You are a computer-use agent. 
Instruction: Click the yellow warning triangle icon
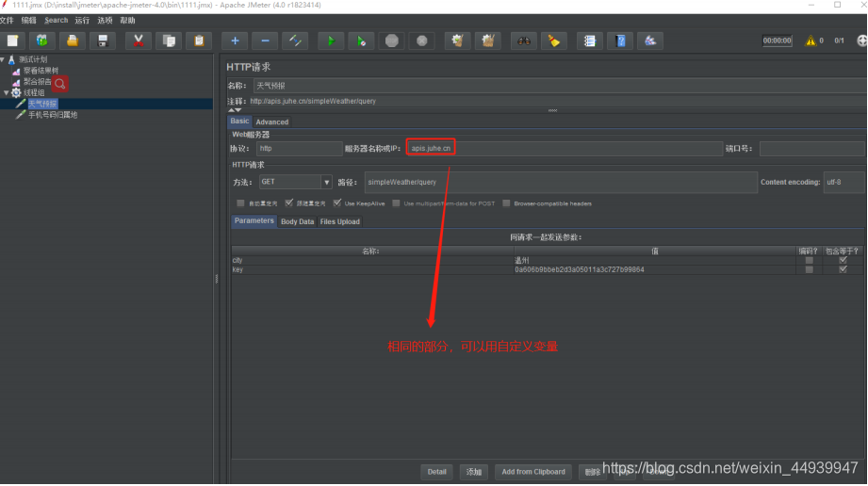[811, 40]
